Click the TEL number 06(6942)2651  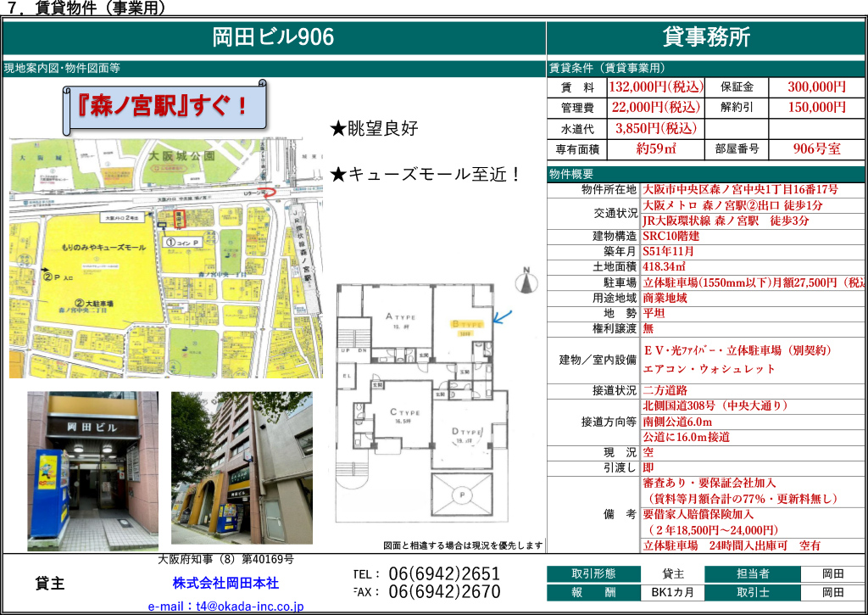444,574
